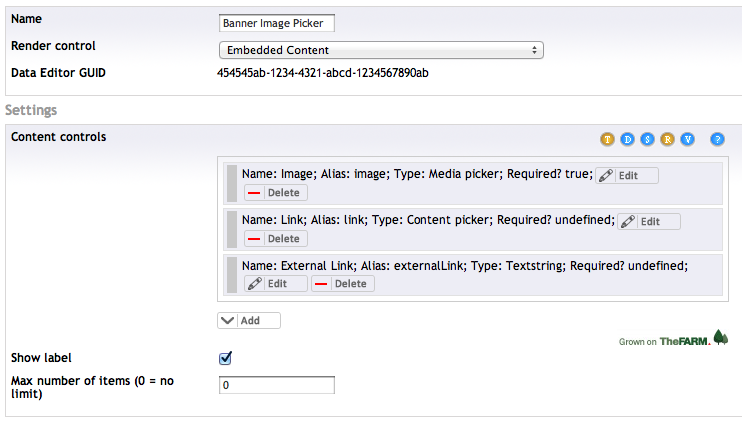Delete the Image media picker control
The width and height of the screenshot is (742, 422).
275,193
